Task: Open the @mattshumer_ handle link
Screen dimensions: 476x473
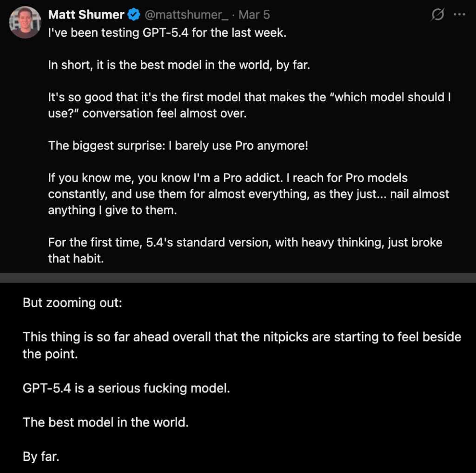Action: coord(186,15)
